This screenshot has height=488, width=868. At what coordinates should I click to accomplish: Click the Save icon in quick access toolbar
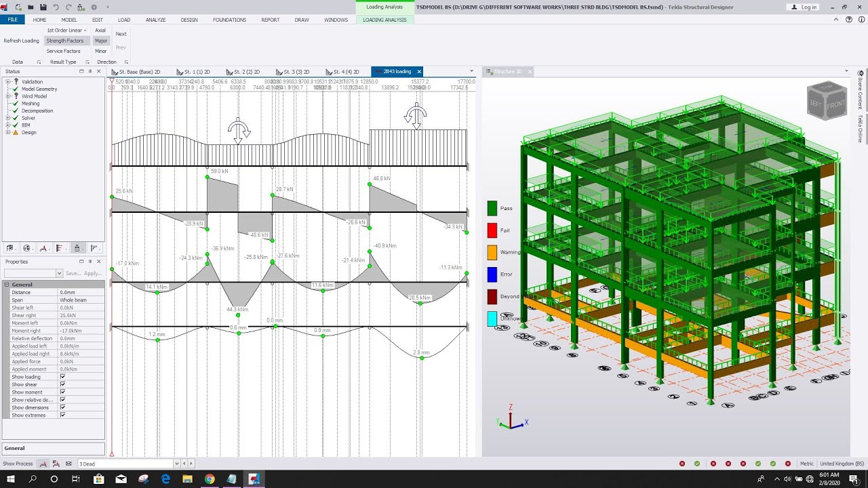pyautogui.click(x=43, y=7)
